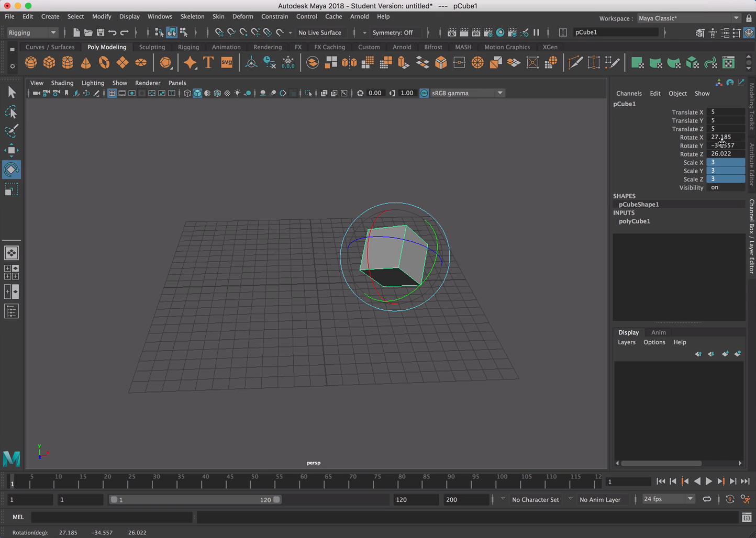Image resolution: width=756 pixels, height=538 pixels.
Task: Open the Skeleton menu
Action: coord(192,16)
